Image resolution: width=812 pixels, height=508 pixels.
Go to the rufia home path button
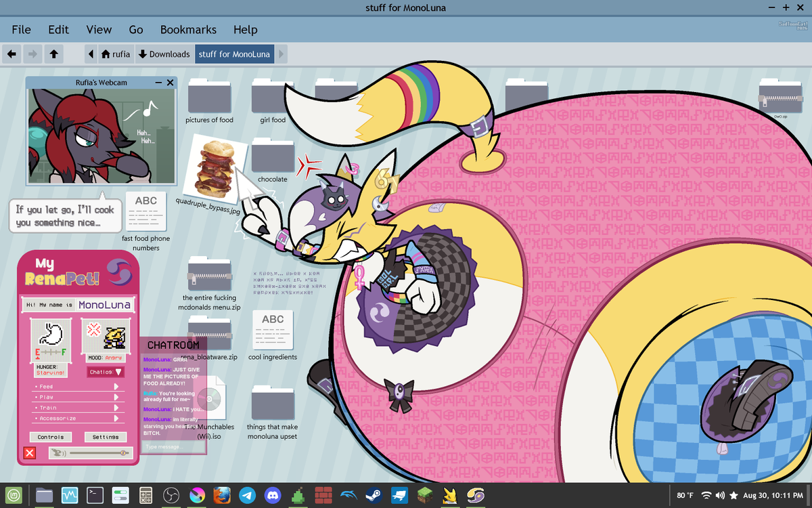click(x=116, y=54)
